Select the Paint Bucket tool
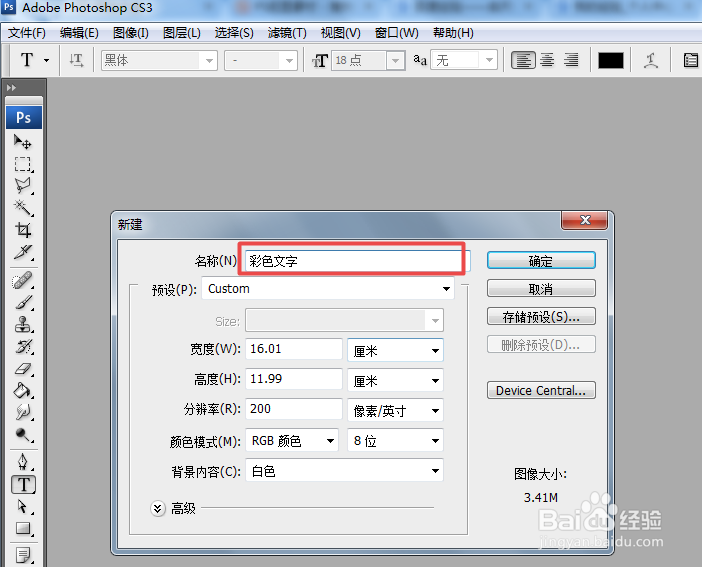This screenshot has width=702, height=567. 23,391
